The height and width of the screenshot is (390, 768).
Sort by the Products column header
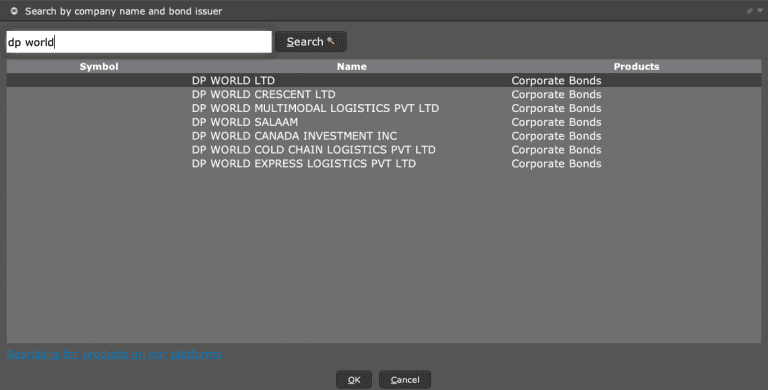tap(636, 67)
